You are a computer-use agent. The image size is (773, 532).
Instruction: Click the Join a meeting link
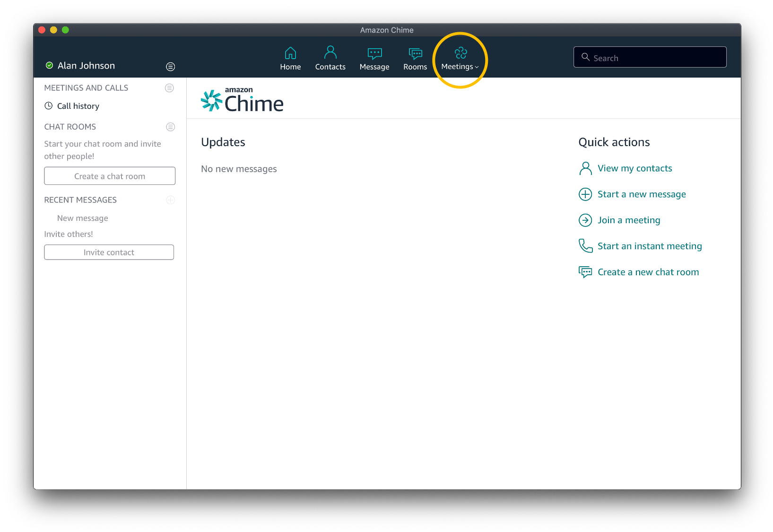(x=629, y=220)
